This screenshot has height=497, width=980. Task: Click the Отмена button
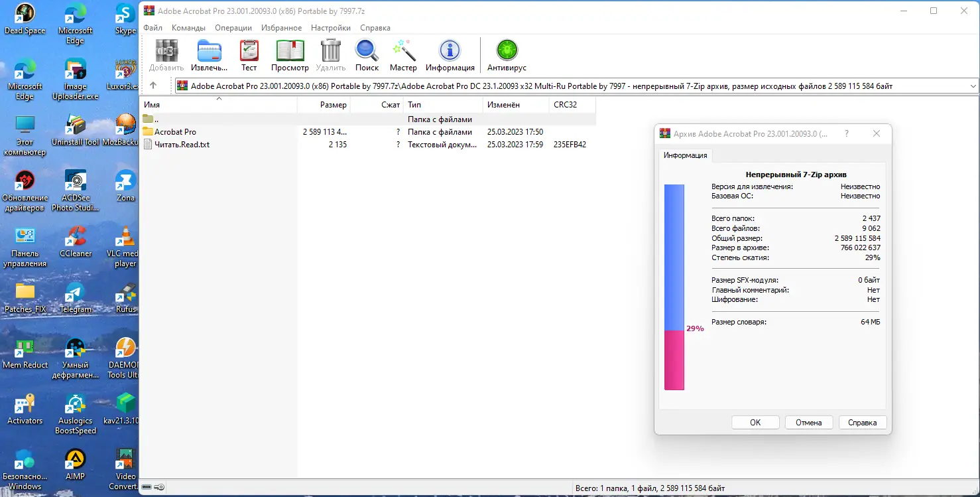click(809, 423)
